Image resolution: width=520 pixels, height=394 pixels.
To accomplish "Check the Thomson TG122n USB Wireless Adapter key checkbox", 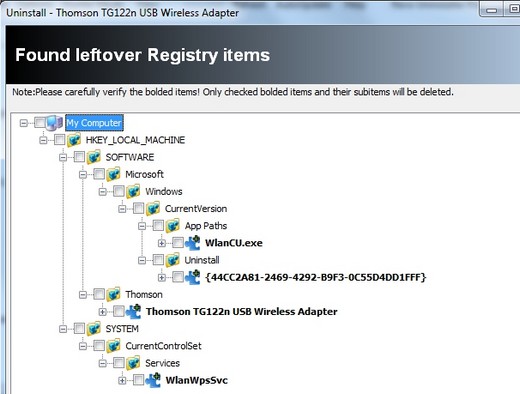I will (119, 311).
